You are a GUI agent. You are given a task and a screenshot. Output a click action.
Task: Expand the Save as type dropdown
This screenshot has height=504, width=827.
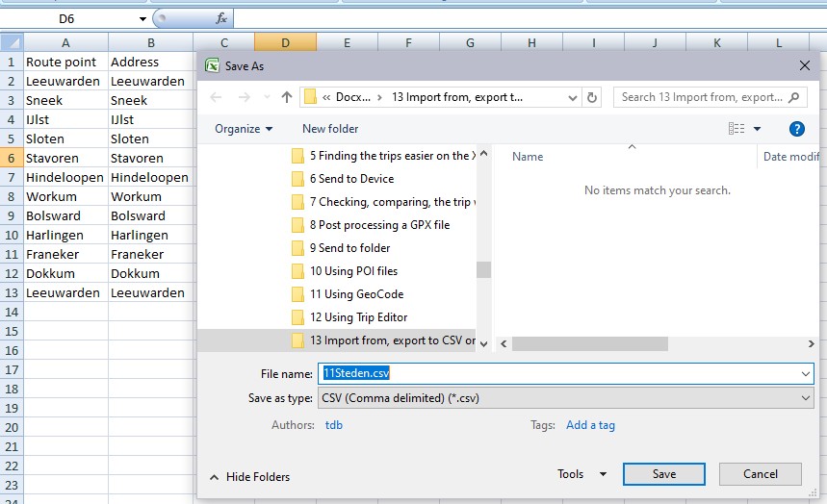[806, 398]
